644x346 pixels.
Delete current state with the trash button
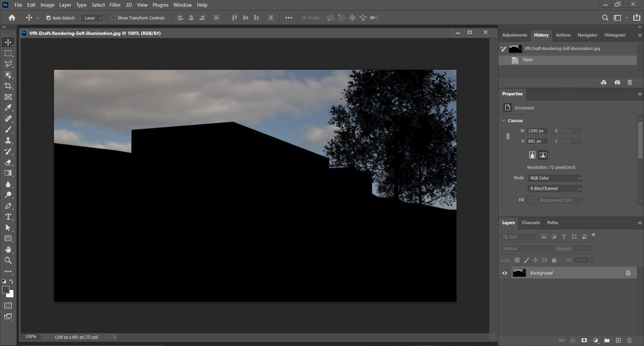pos(630,82)
